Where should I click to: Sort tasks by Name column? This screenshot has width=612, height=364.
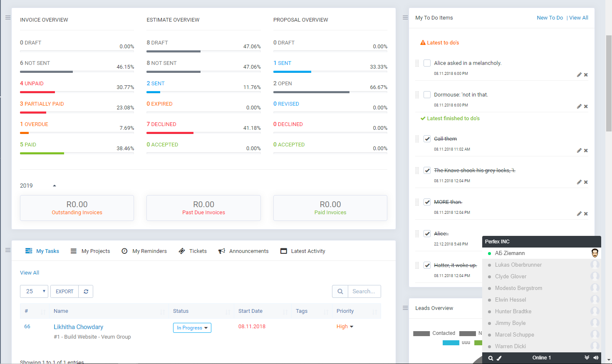[108, 311]
